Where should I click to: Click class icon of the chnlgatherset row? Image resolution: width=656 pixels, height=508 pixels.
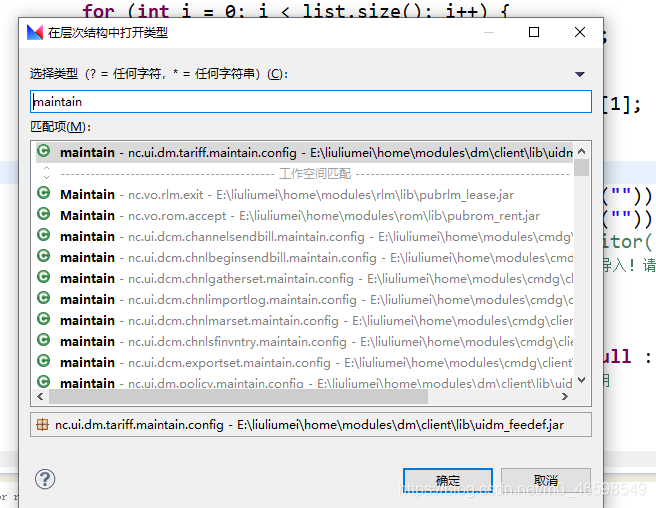[44, 277]
